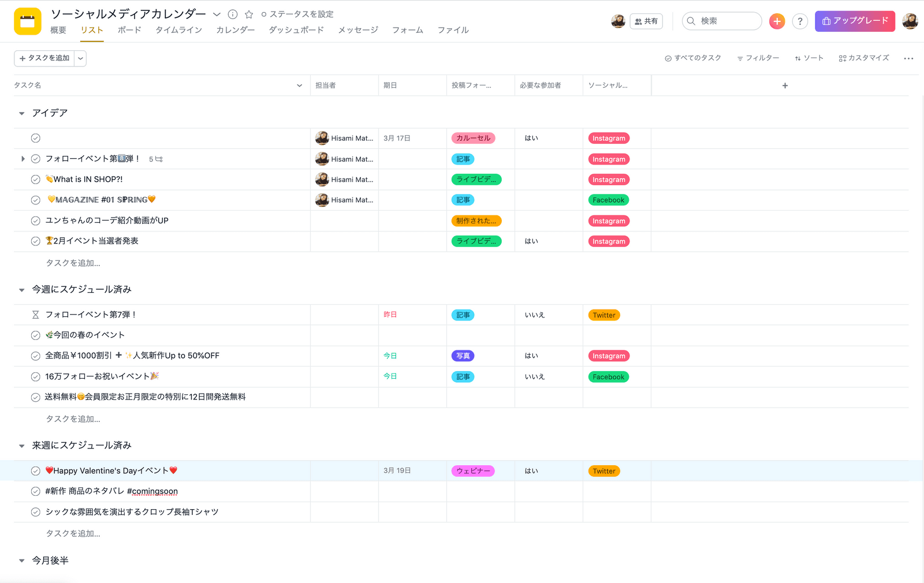Open the help question mark icon
Image resolution: width=924 pixels, height=583 pixels.
pos(800,21)
